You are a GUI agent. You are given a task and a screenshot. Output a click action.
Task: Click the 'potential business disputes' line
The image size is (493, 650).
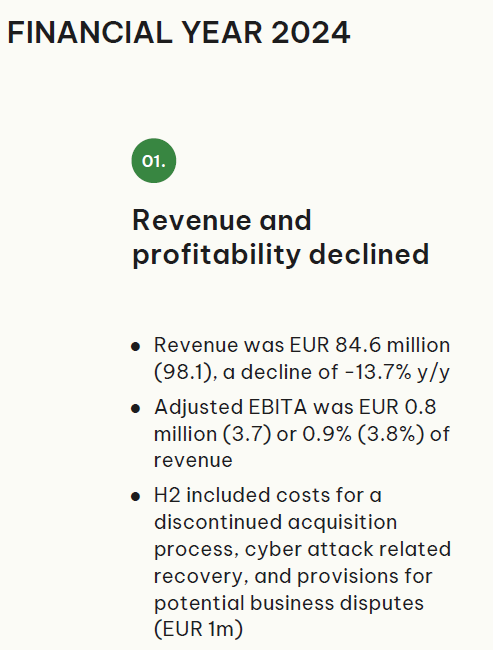(x=289, y=604)
